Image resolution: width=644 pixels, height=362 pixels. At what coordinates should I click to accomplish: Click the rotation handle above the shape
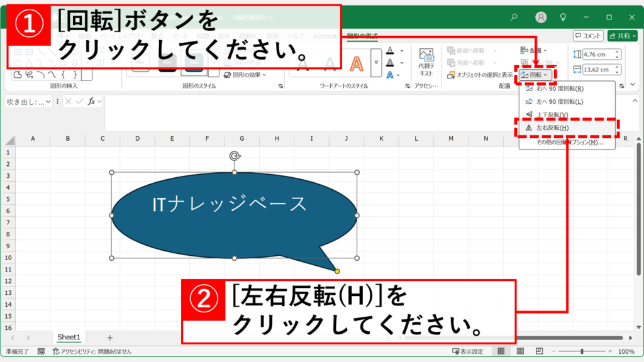[x=235, y=156]
